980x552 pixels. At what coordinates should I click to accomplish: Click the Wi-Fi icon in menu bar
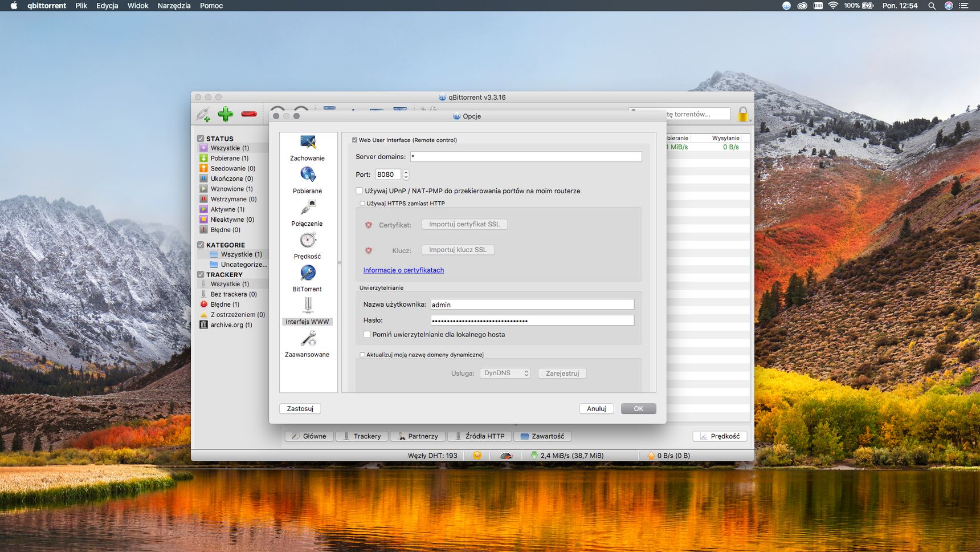833,6
